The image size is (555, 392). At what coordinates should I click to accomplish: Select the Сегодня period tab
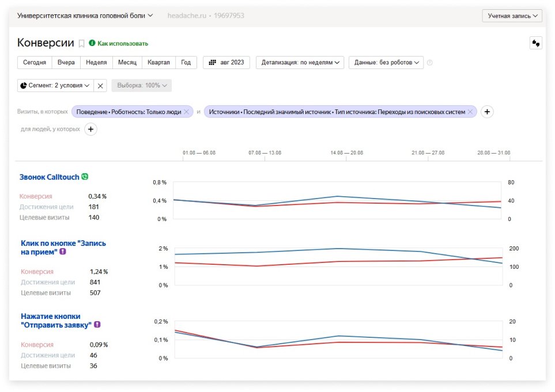(35, 63)
